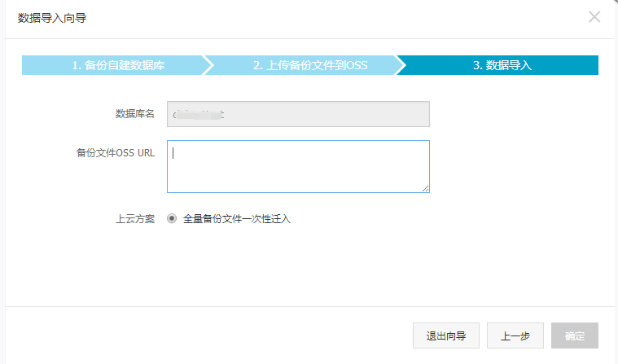Focus the 备份文件OSS URL text area
This screenshot has height=364, width=618.
pos(298,166)
